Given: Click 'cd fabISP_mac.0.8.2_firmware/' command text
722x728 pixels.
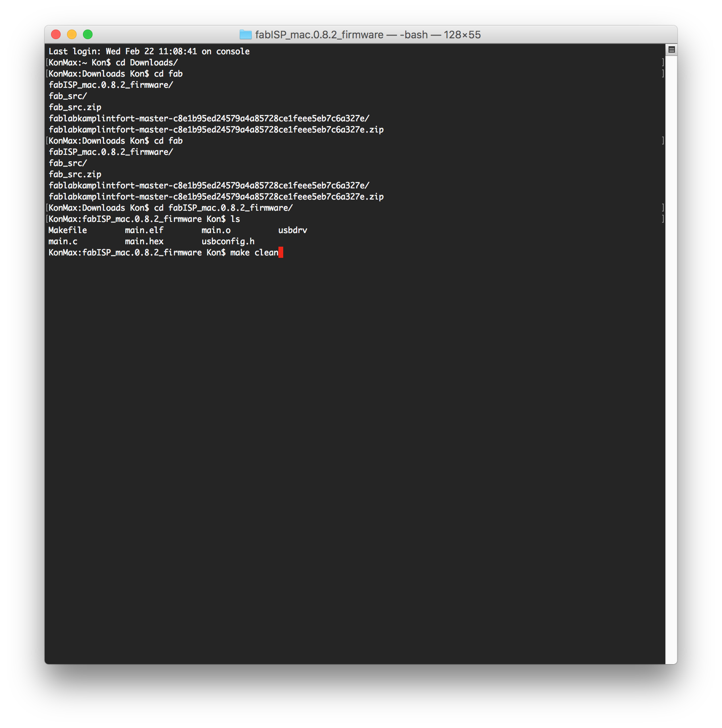Looking at the screenshot, I should point(223,208).
